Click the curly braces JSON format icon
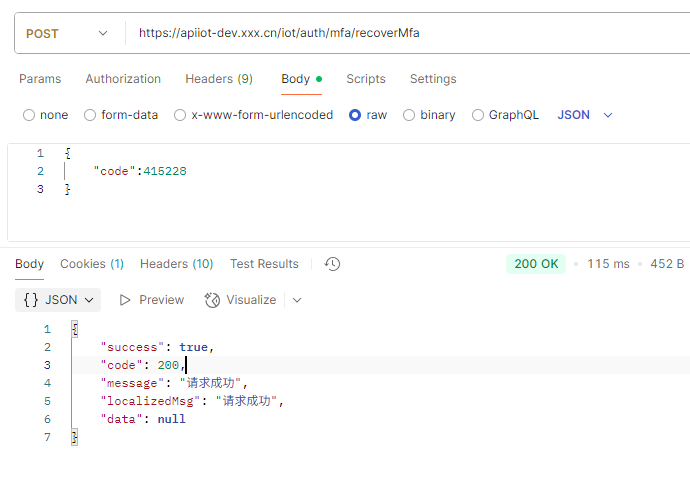Screen dimensions: 690x481 click(x=31, y=300)
